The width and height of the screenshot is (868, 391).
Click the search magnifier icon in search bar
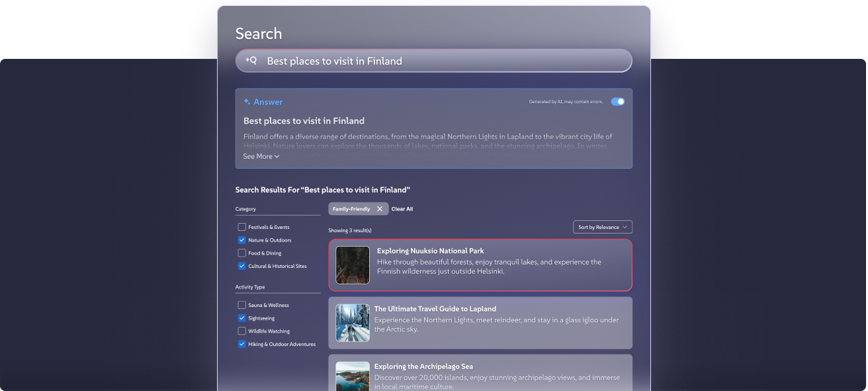(251, 61)
